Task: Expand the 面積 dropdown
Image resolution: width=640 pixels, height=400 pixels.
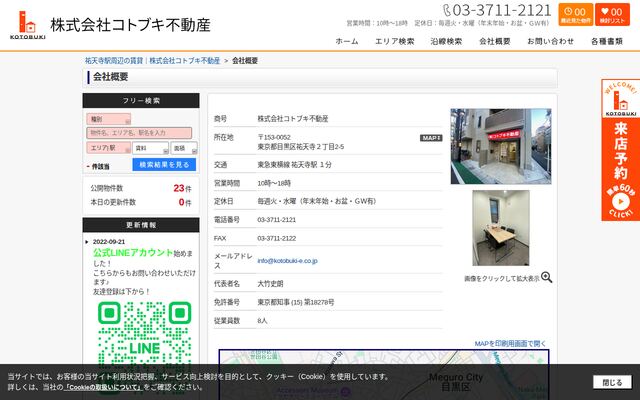Action: coord(184,148)
